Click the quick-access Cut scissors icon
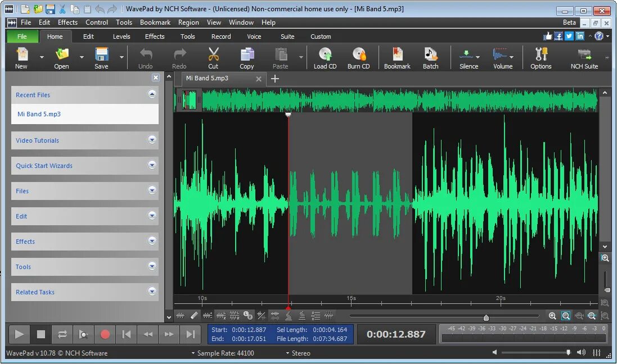 [62, 8]
